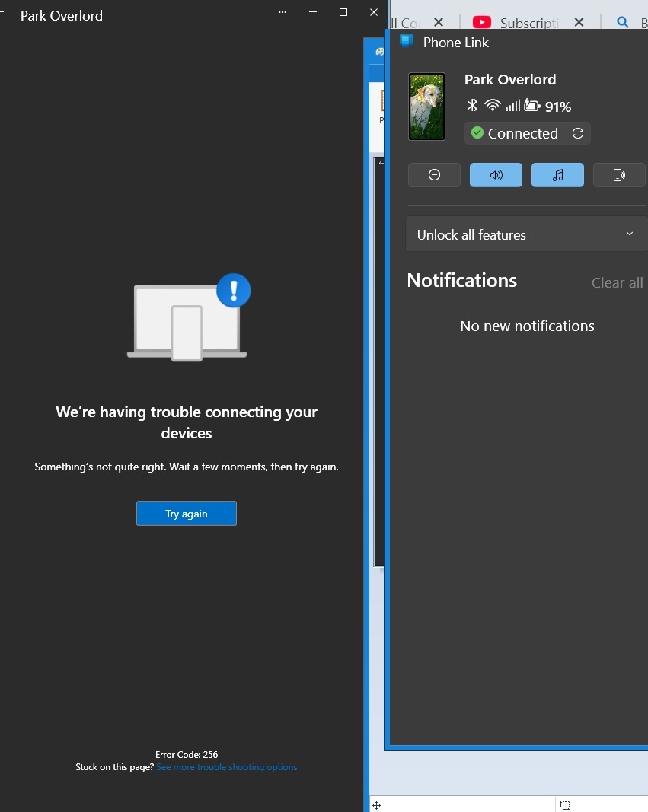This screenshot has height=812, width=648.
Task: Toggle phone sound volume button
Action: (496, 175)
